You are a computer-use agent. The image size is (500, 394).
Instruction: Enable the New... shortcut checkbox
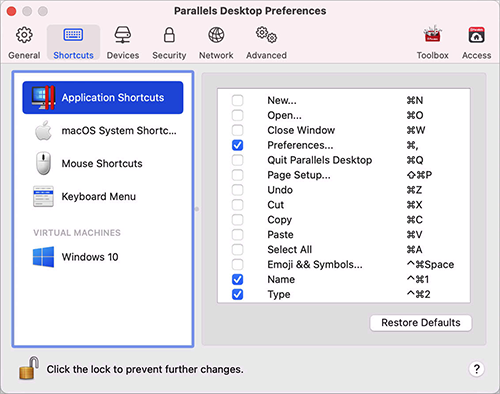[238, 100]
